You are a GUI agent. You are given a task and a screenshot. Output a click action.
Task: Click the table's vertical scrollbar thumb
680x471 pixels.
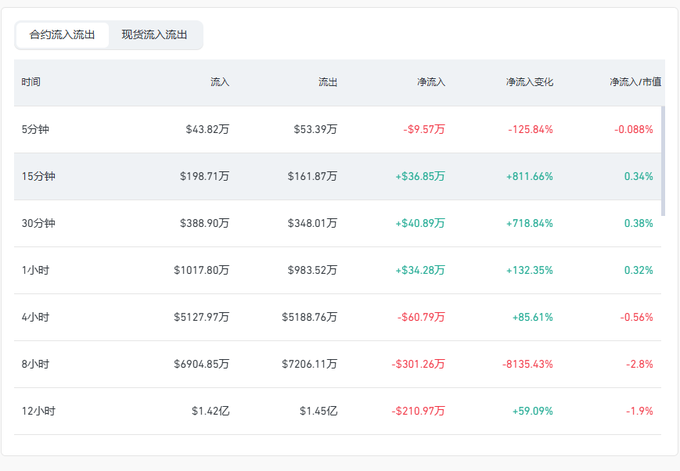click(x=663, y=161)
